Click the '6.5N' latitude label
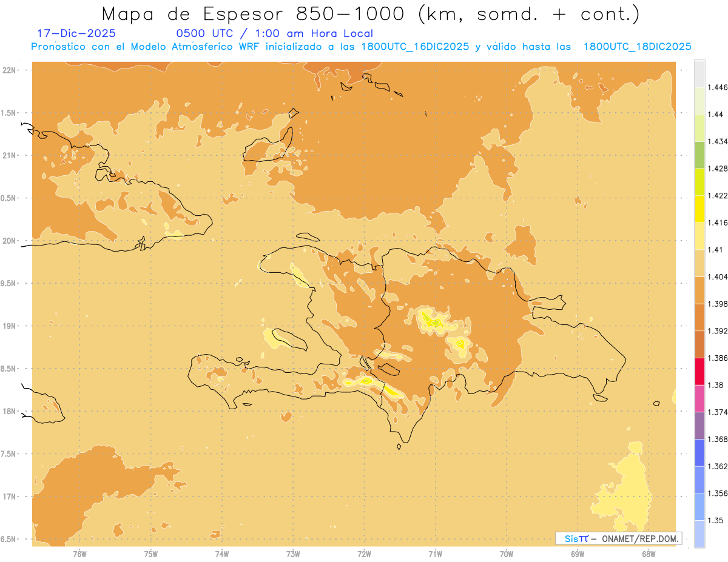Screen dimensions: 728x562 point(8,539)
